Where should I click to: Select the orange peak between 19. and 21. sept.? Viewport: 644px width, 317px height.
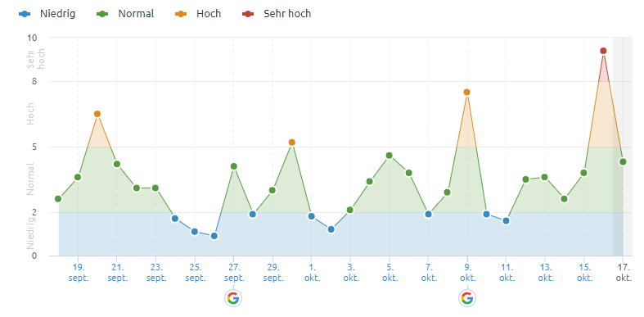pos(97,114)
